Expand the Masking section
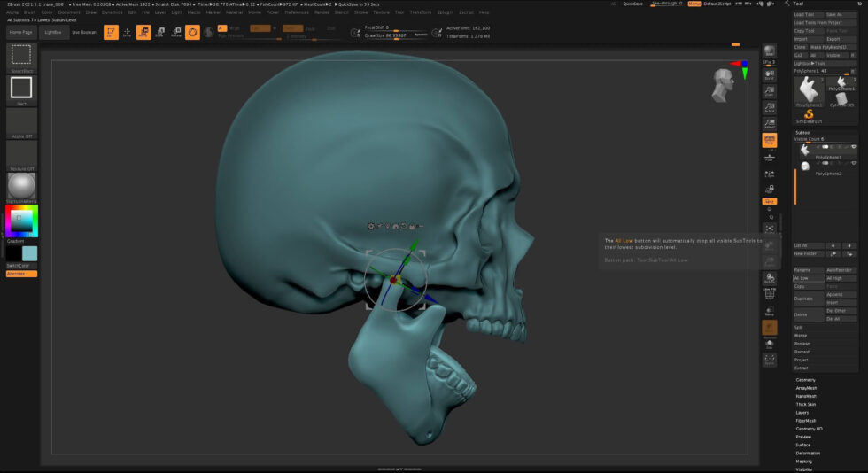 click(803, 461)
